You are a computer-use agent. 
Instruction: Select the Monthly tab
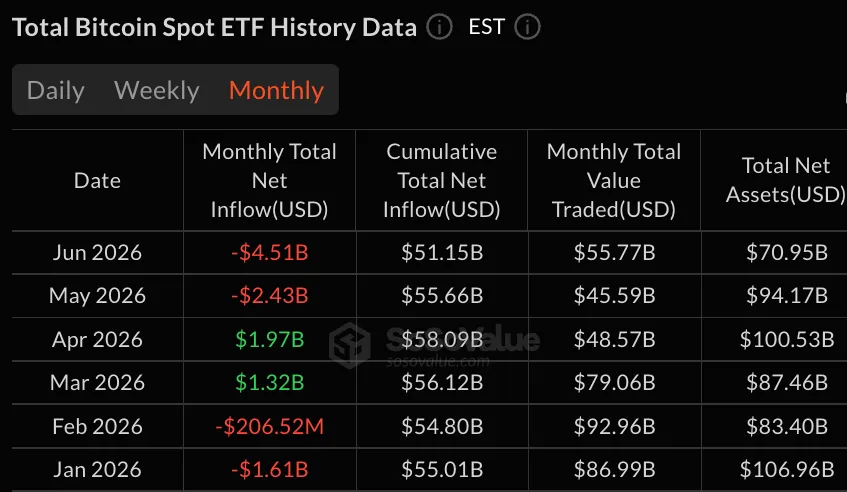(276, 90)
